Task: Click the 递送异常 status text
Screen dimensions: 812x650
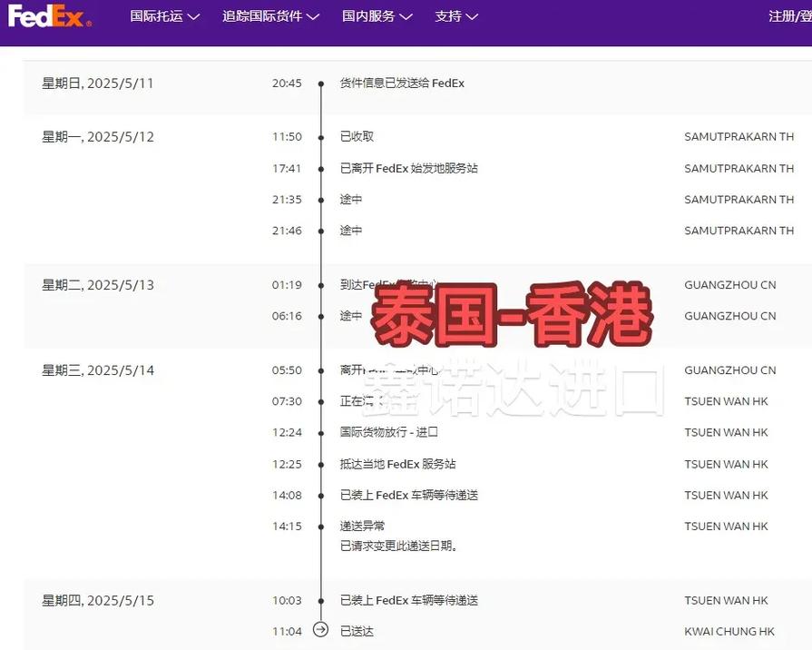Action: [362, 527]
